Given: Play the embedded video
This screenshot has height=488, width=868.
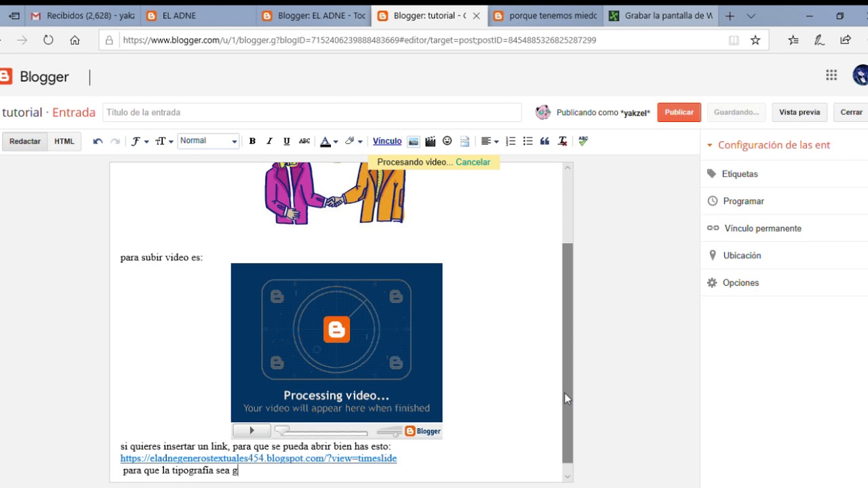Looking at the screenshot, I should pyautogui.click(x=252, y=430).
